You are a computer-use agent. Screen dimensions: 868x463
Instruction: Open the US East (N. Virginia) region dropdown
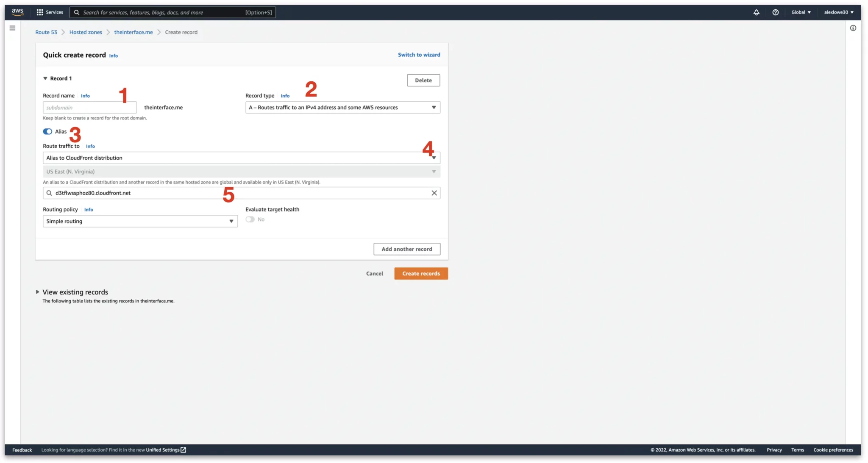click(x=241, y=172)
